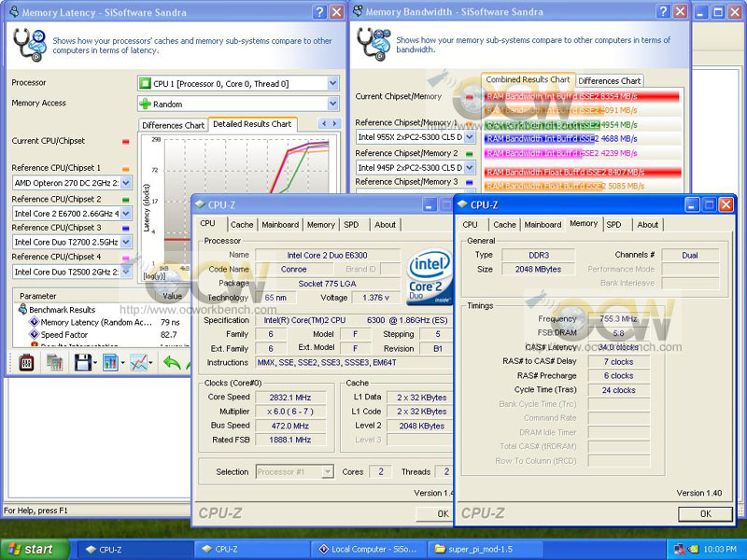Click the Memory Latency result row icon
This screenshot has height=560, width=747.
(x=34, y=322)
